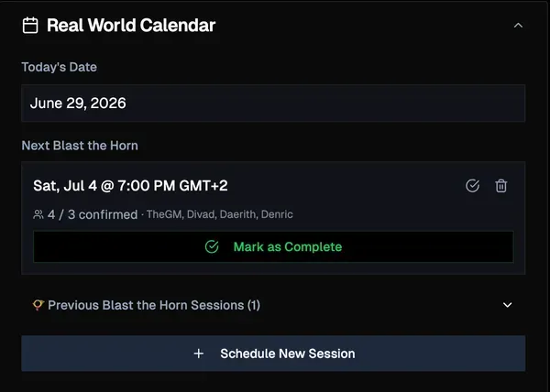Click the 4 / 3 confirmed count
This screenshot has width=550, height=392.
(93, 214)
